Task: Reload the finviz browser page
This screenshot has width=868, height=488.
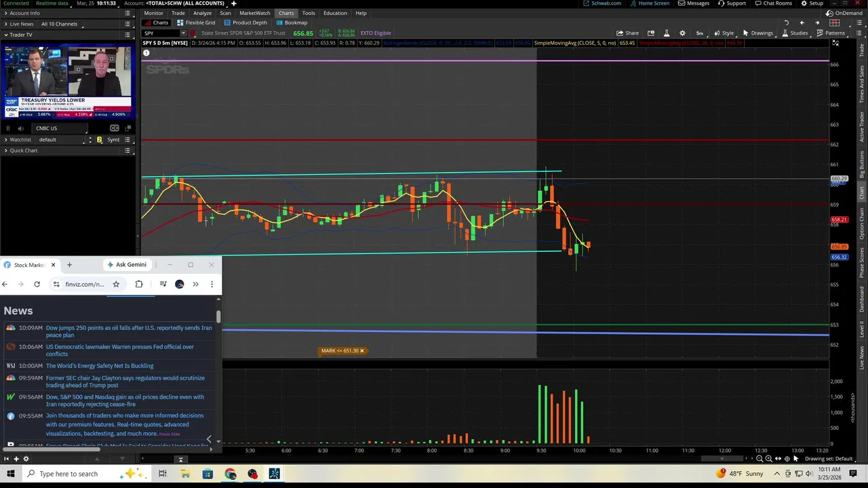Action: pyautogui.click(x=37, y=284)
